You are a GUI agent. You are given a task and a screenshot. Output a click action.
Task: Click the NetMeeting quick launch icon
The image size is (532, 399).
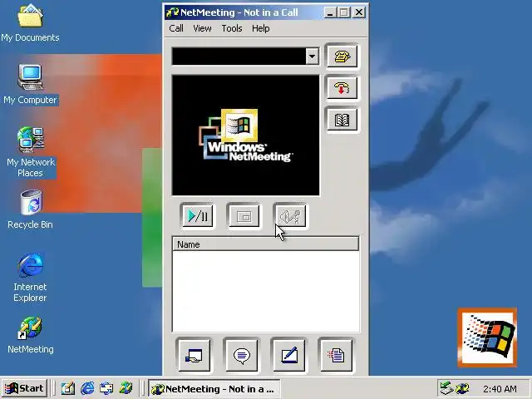click(126, 388)
